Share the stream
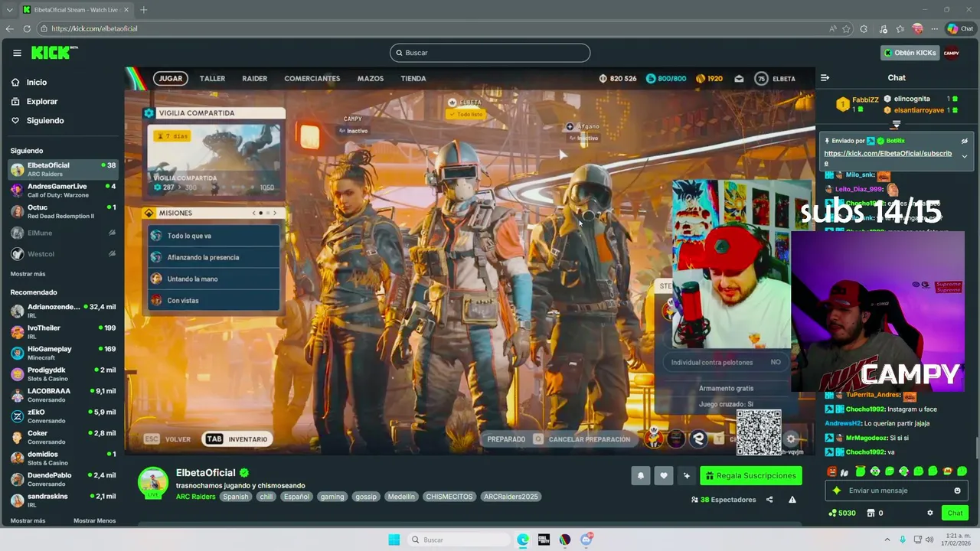Viewport: 980px width, 551px height. tap(769, 500)
